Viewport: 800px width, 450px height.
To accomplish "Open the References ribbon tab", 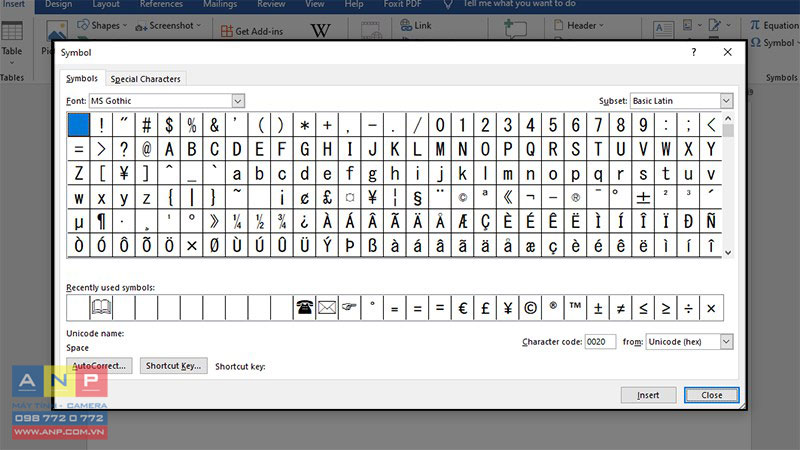I will point(161,4).
